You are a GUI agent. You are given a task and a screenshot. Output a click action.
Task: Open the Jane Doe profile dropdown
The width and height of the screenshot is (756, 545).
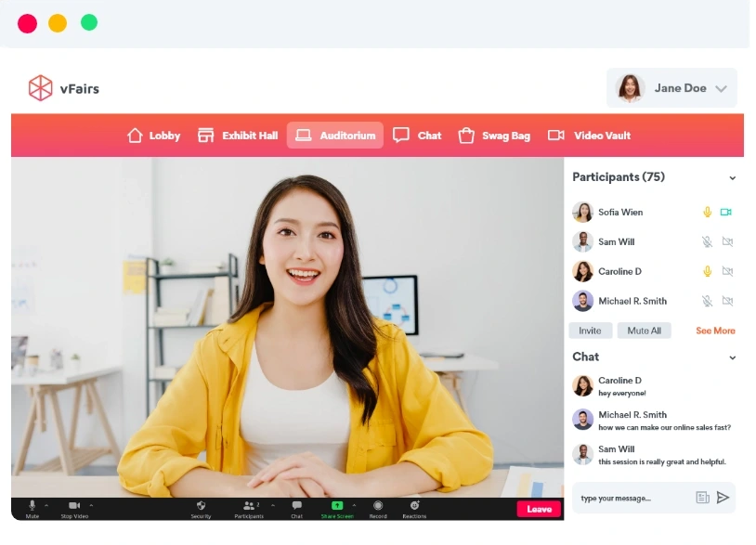[x=671, y=87]
